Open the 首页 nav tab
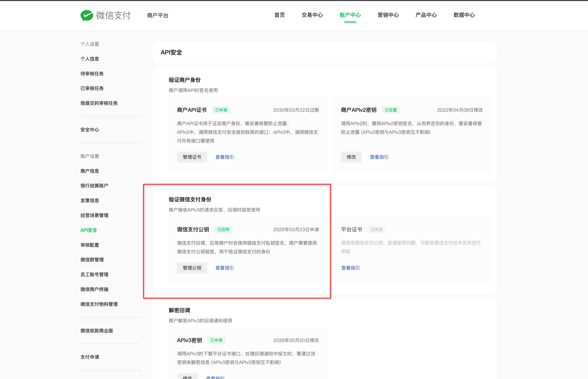Screen dimensions: 588x379 pos(279,15)
